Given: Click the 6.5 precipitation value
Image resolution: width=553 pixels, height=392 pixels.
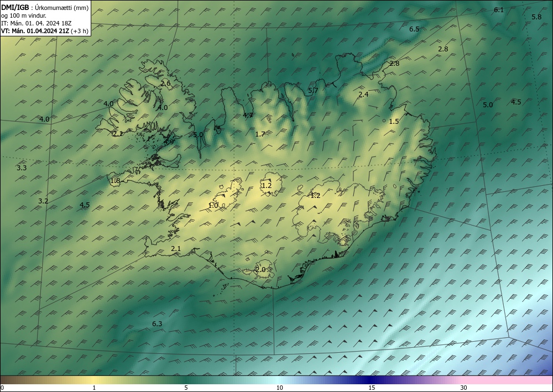Looking at the screenshot, I should (414, 29).
